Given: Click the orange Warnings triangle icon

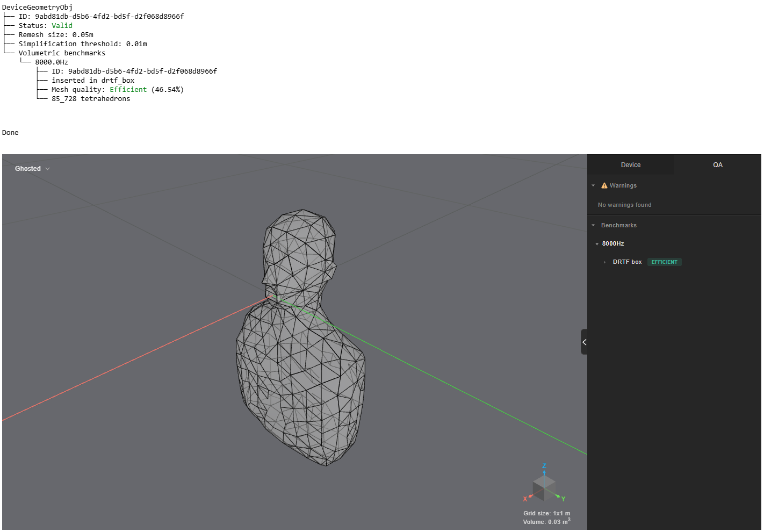Looking at the screenshot, I should (604, 185).
